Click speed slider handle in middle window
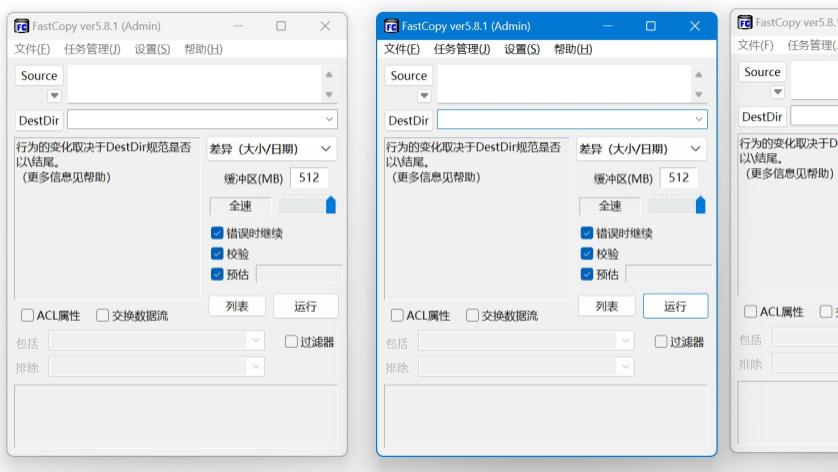The image size is (838, 472). coord(701,205)
